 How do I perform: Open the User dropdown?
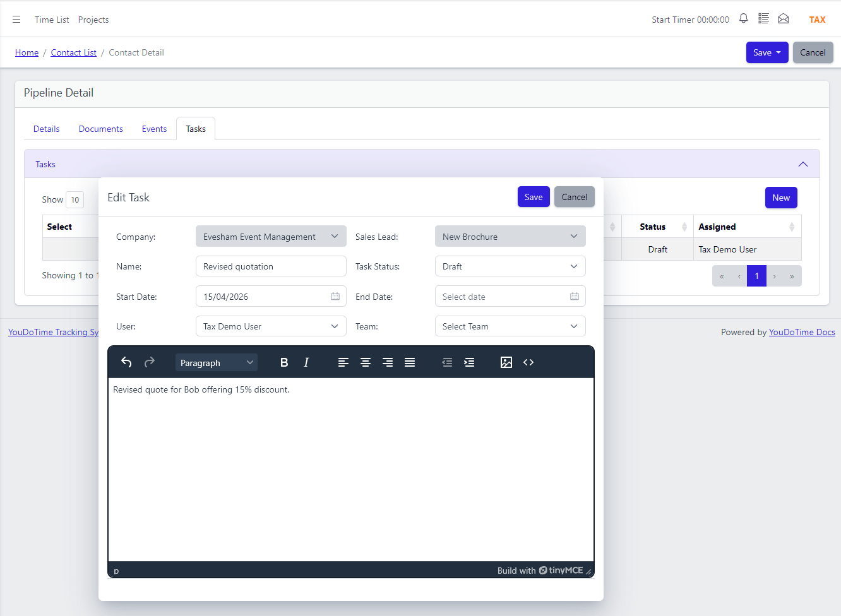point(271,326)
